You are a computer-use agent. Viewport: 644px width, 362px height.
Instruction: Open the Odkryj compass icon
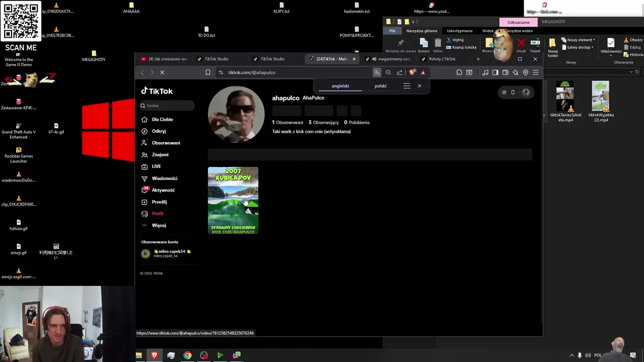pos(144,131)
